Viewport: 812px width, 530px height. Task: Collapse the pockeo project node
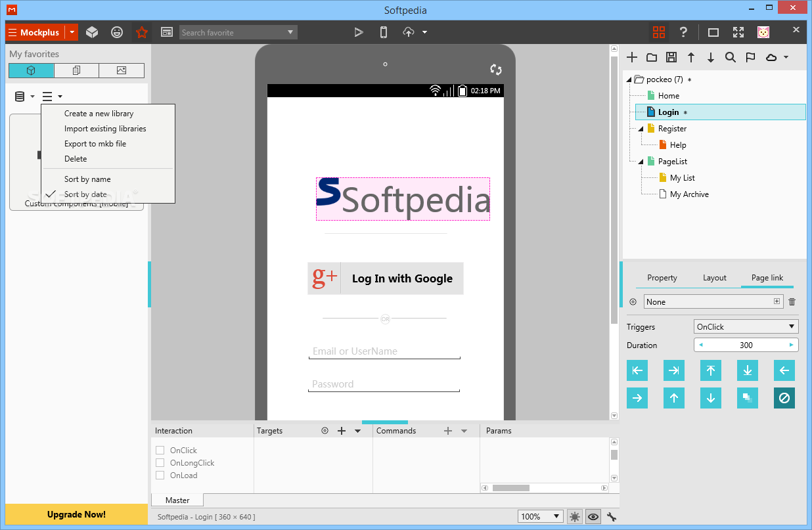point(629,79)
